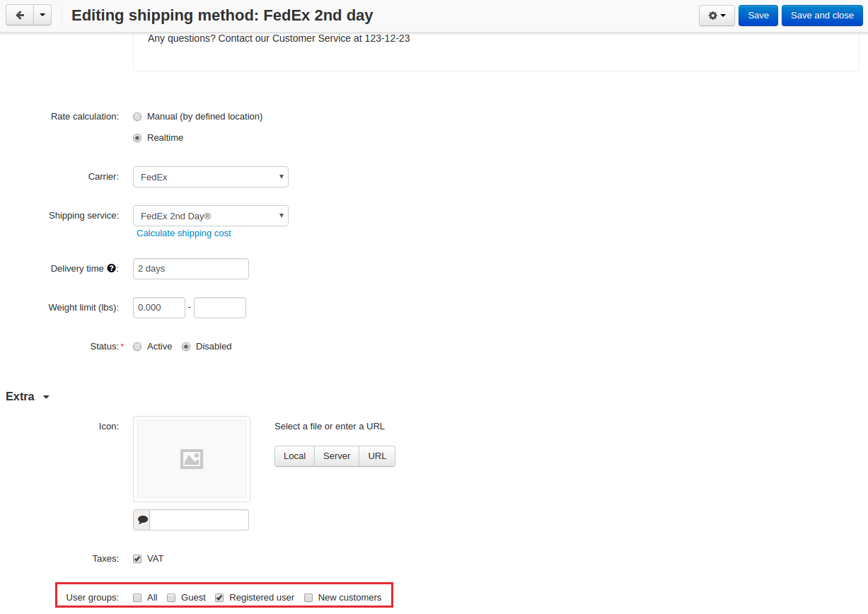Open the dropdown beside the back arrow
868x614 pixels.
(x=42, y=15)
